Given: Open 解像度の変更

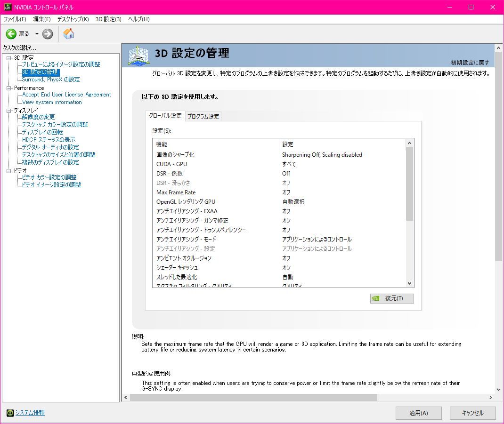Looking at the screenshot, I should pyautogui.click(x=38, y=117).
